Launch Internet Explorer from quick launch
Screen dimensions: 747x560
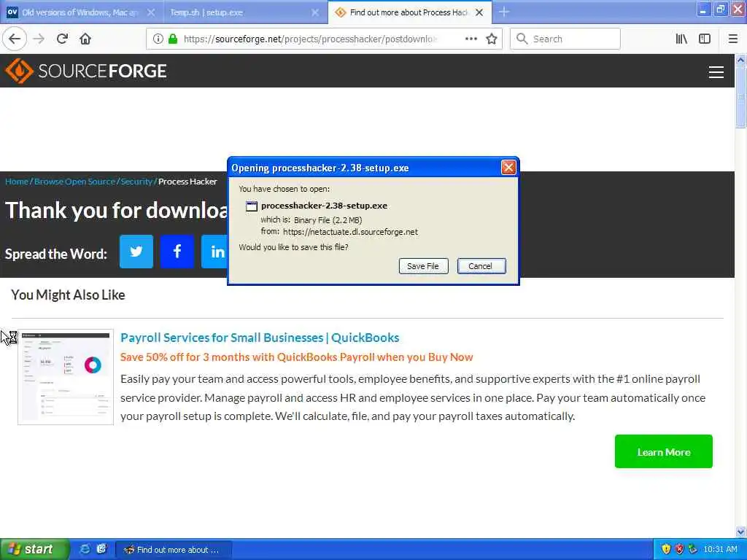coord(85,549)
